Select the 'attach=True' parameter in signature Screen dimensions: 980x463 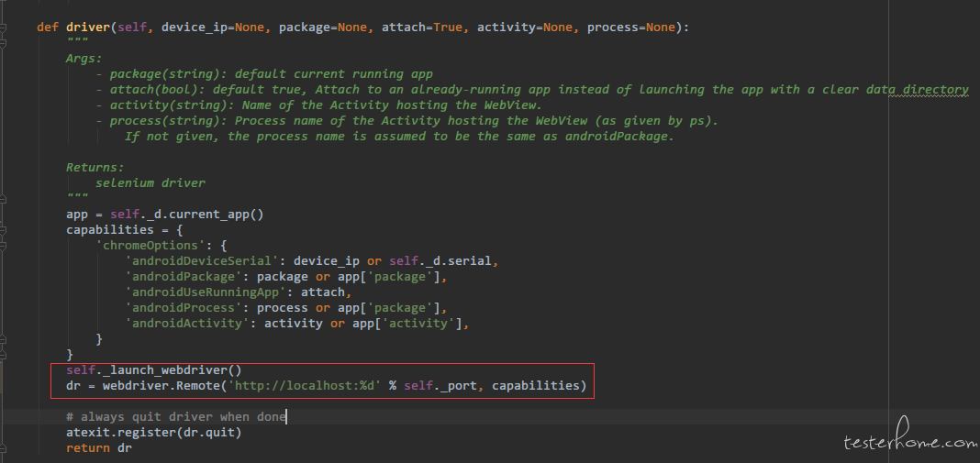point(422,28)
